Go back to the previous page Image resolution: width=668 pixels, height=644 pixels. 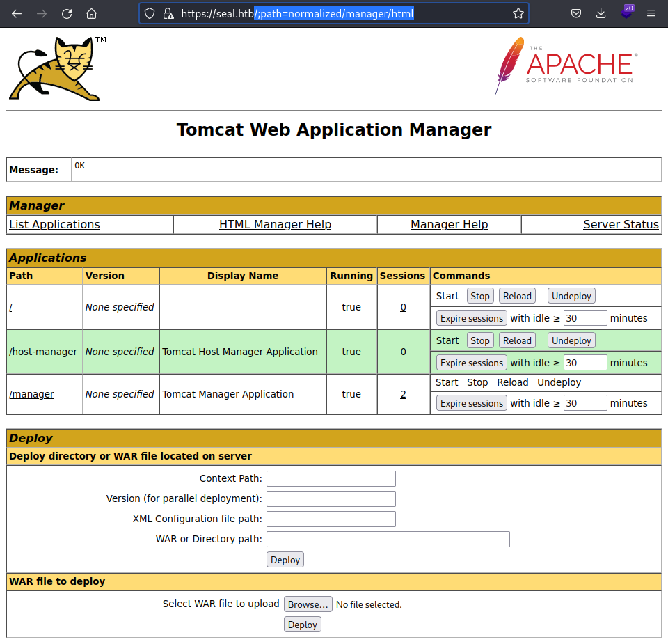pos(17,14)
